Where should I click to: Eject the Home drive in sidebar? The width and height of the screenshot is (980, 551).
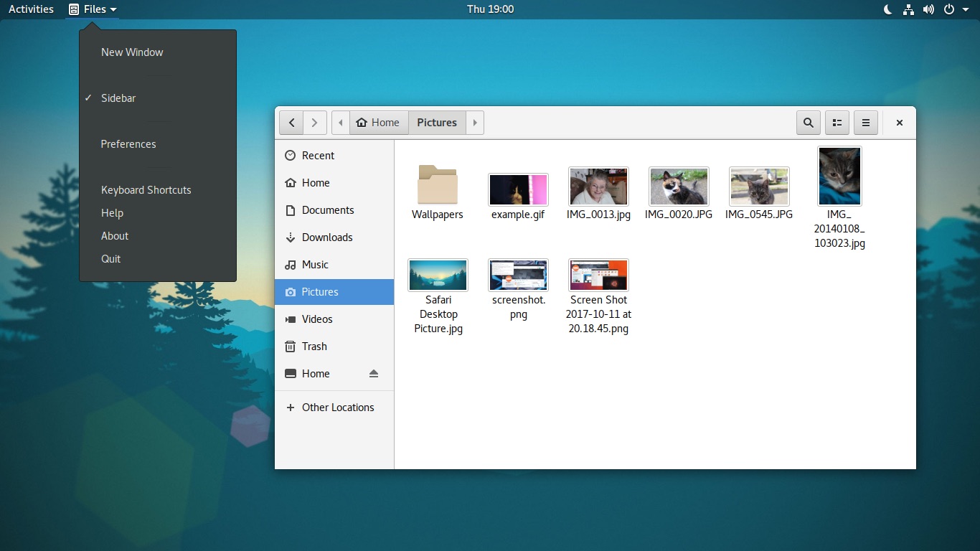tap(373, 374)
